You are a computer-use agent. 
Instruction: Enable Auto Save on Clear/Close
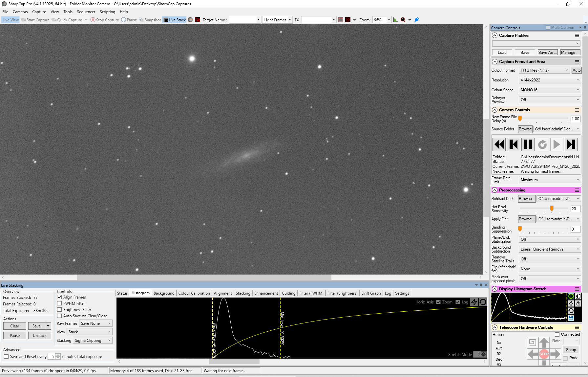tap(59, 316)
